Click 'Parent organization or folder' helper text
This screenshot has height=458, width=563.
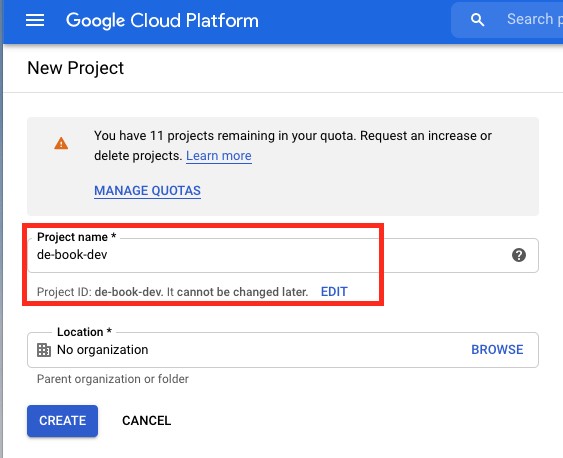point(113,379)
